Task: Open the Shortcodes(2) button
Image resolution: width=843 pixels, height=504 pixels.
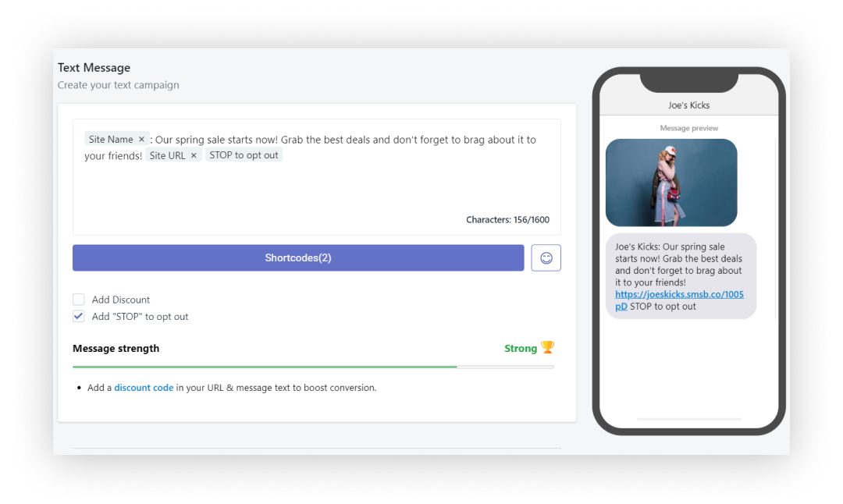Action: click(298, 258)
